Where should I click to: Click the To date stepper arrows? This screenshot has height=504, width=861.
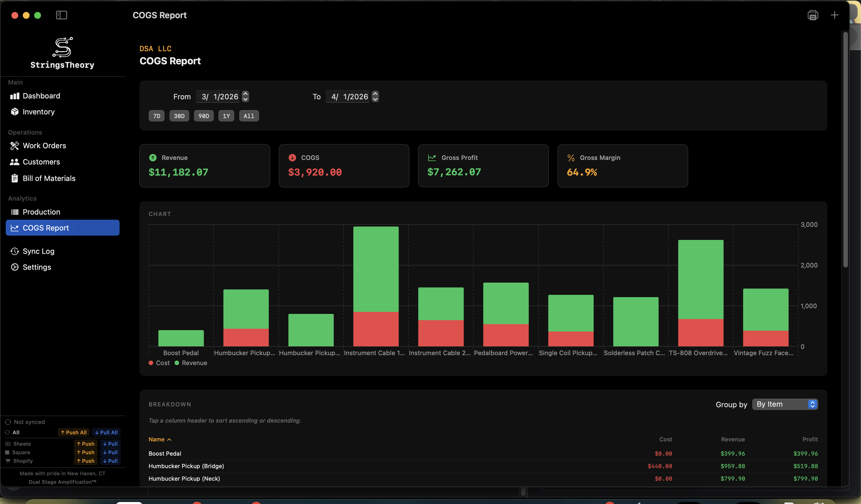pos(375,97)
